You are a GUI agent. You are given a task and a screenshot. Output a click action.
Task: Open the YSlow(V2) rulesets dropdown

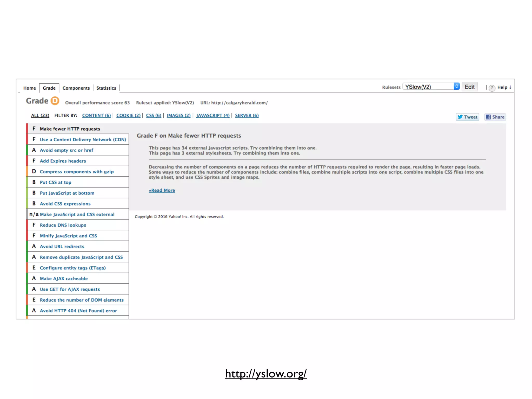coord(431,87)
